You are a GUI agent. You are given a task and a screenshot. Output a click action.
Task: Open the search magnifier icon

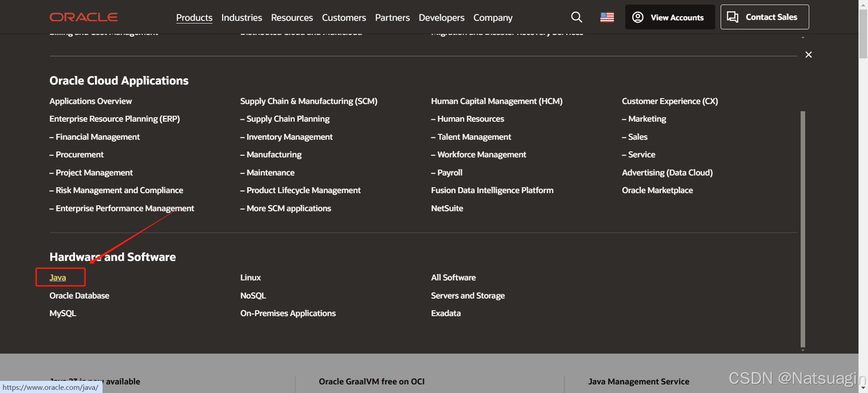(x=576, y=17)
